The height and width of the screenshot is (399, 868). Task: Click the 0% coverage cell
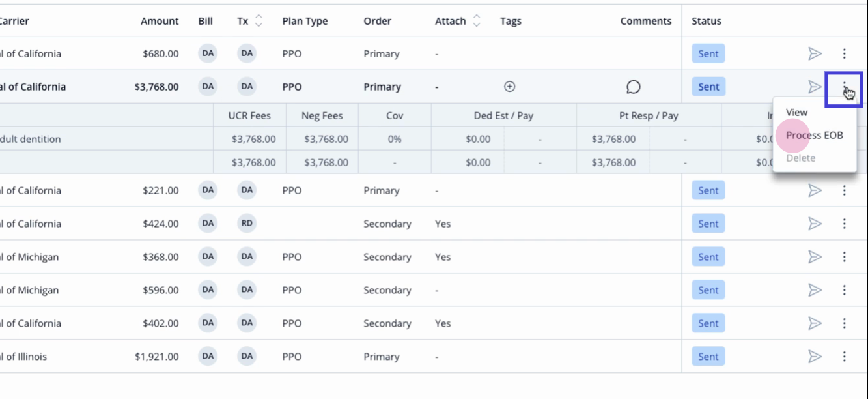pyautogui.click(x=395, y=139)
